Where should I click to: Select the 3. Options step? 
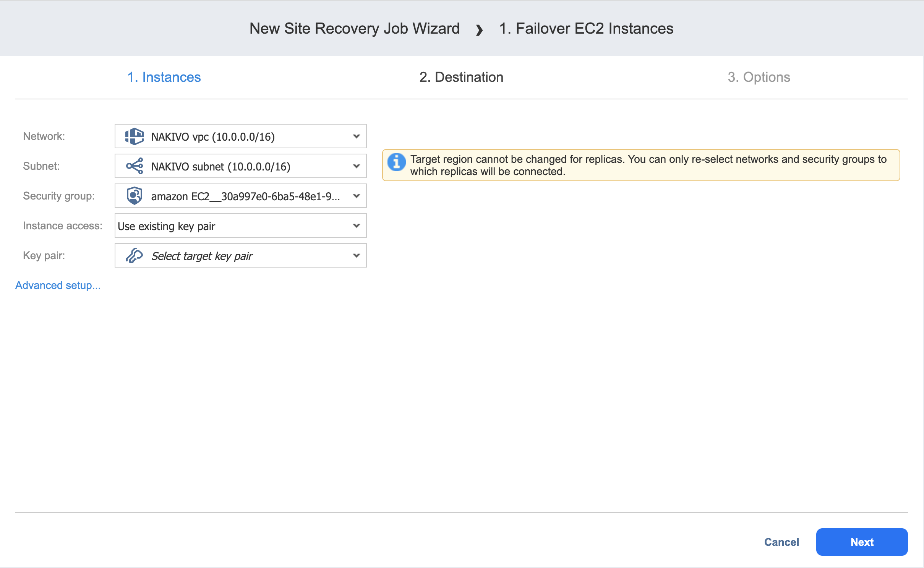pyautogui.click(x=759, y=77)
